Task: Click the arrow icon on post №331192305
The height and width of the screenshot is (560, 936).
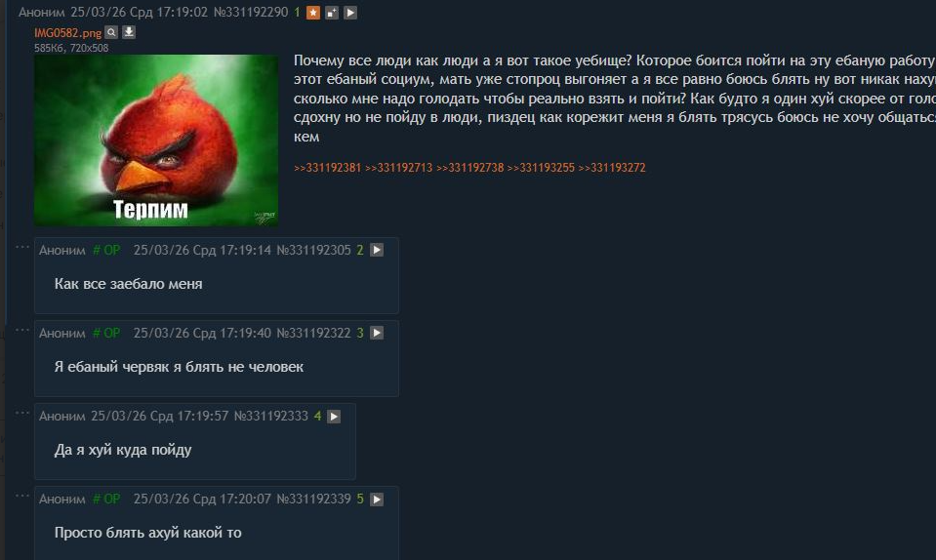Action: click(x=377, y=250)
